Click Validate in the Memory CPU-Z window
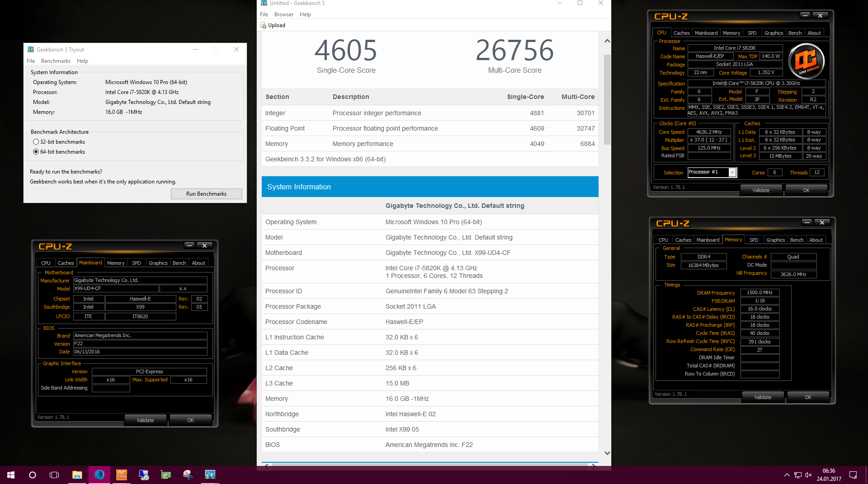This screenshot has height=484, width=868. pos(763,397)
